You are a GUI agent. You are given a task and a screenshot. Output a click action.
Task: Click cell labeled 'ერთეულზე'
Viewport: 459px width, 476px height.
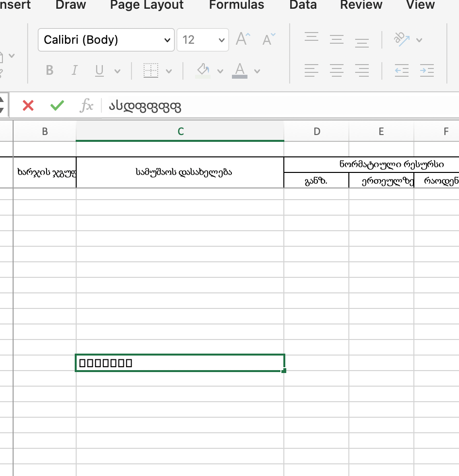coord(381,180)
